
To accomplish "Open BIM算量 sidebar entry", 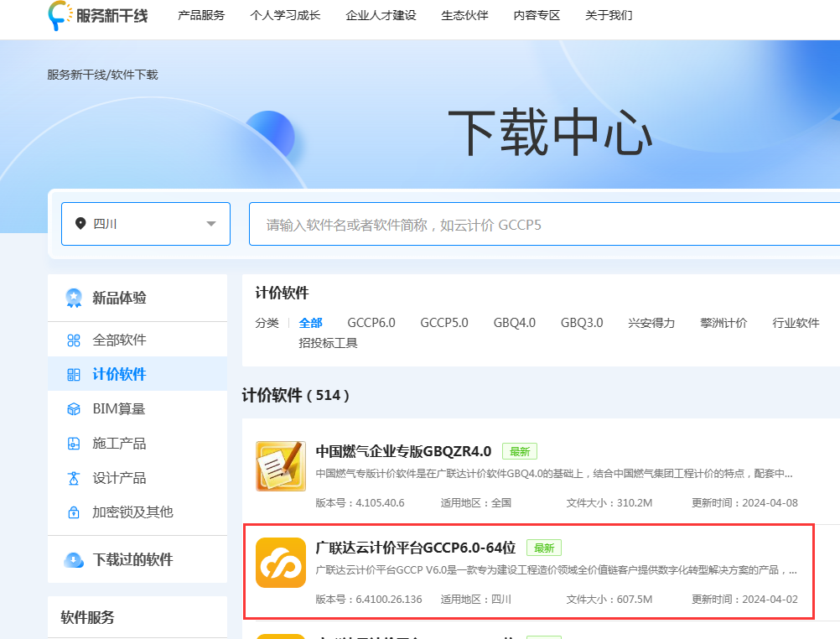I will tap(137, 409).
